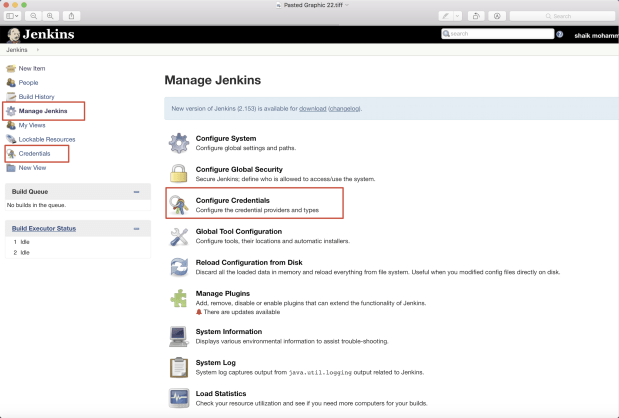Image resolution: width=619 pixels, height=418 pixels.
Task: Click the 'No builds in the queue.' text
Action: 36,205
